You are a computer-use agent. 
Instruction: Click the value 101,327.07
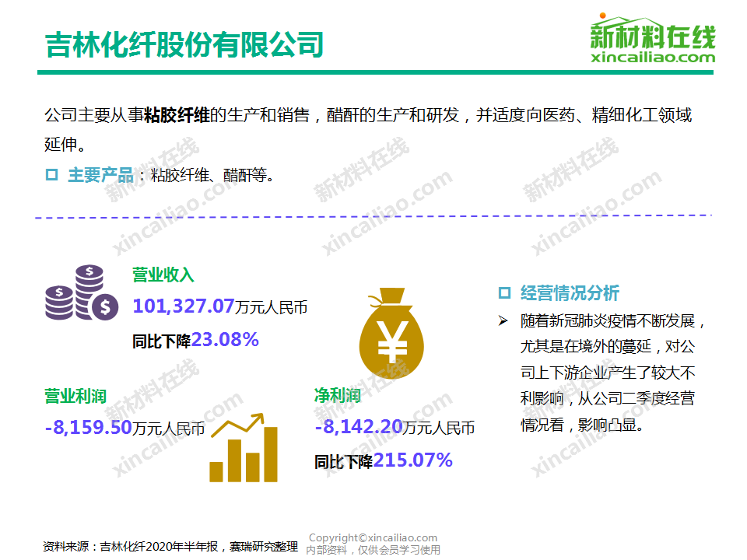[184, 306]
